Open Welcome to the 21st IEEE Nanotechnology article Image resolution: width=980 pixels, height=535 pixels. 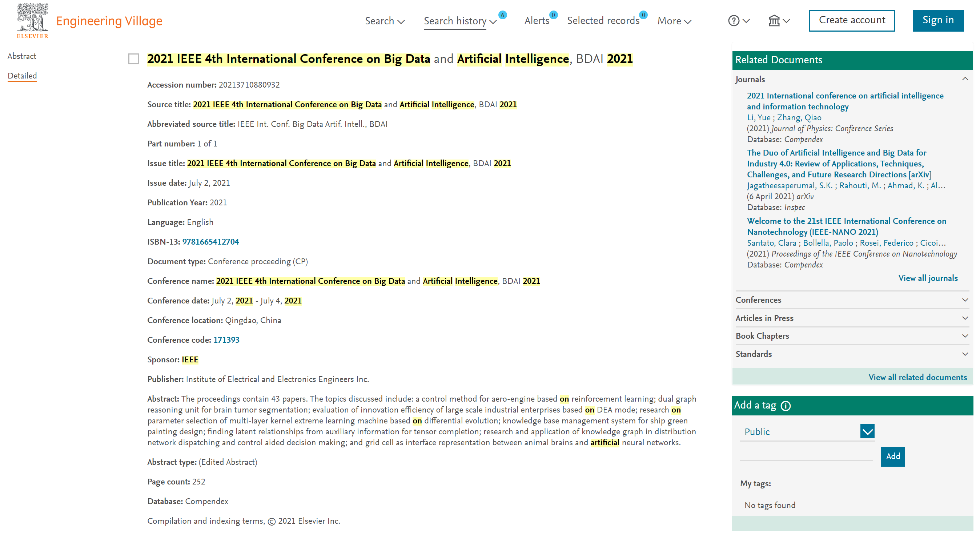(x=846, y=226)
